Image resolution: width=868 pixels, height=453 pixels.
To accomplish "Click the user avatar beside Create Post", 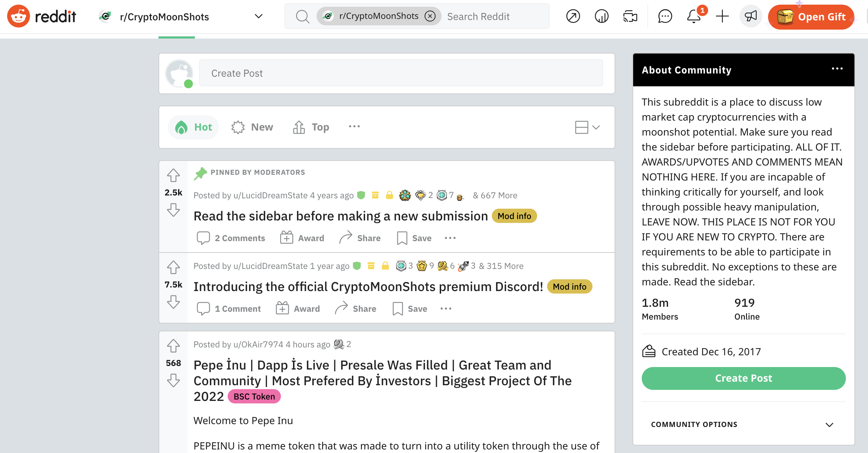I will pos(179,73).
